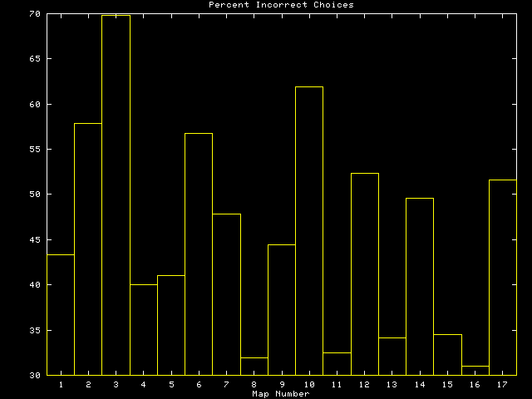This screenshot has width=532, height=399.
Task: Click the y-axis label 70
Action: 35,14
